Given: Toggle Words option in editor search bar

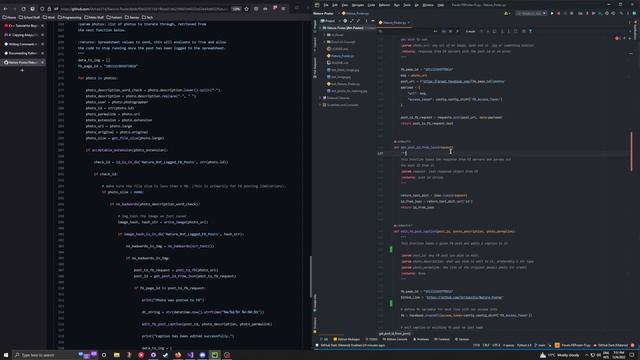Looking at the screenshot, I should tap(450, 31).
